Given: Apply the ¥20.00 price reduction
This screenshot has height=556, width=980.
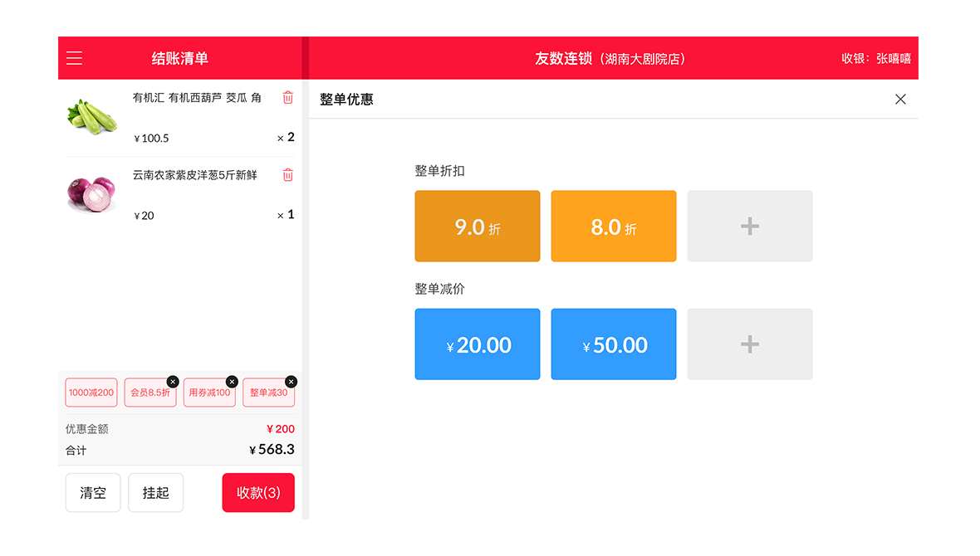Looking at the screenshot, I should click(478, 344).
